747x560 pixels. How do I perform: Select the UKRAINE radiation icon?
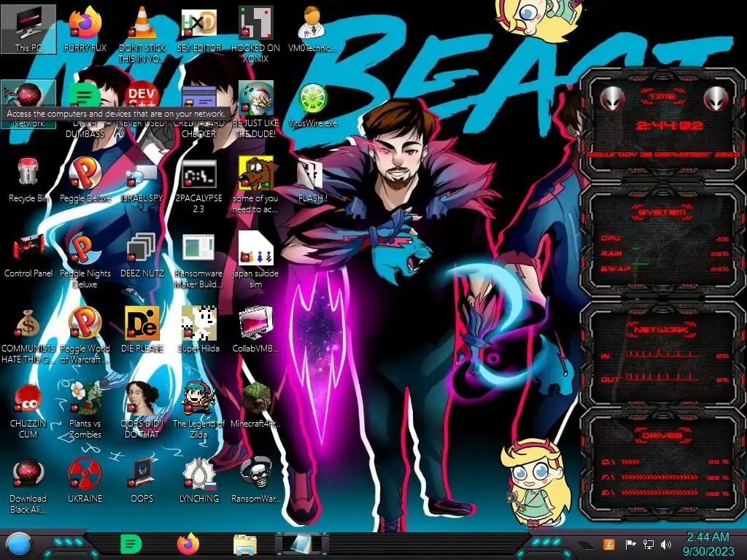85,480
